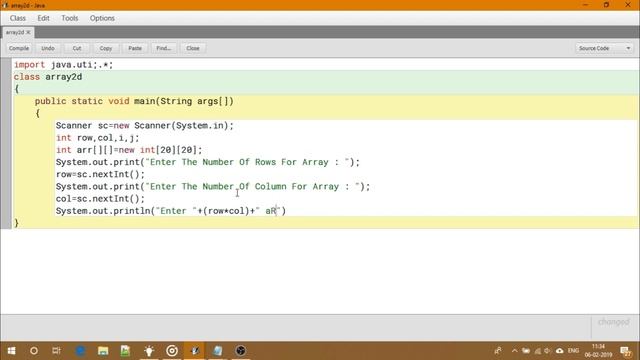
Task: Open the lightbulb app on taskbar
Action: (149, 351)
